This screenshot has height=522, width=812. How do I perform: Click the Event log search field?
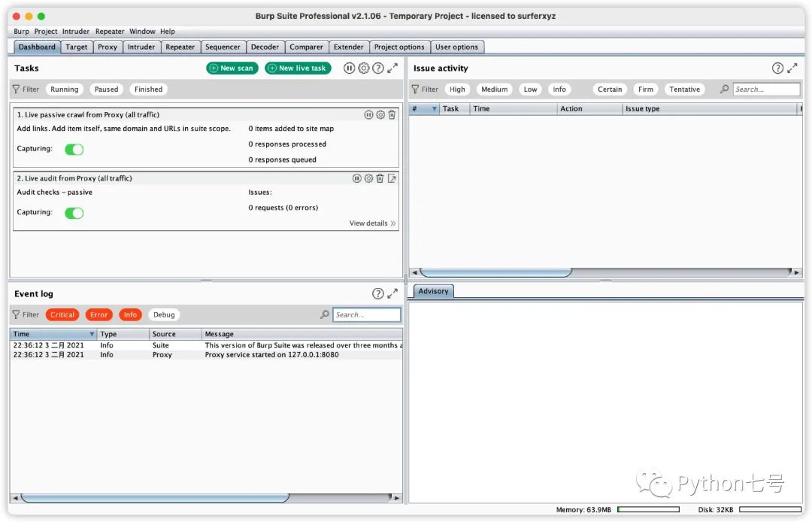click(x=366, y=314)
